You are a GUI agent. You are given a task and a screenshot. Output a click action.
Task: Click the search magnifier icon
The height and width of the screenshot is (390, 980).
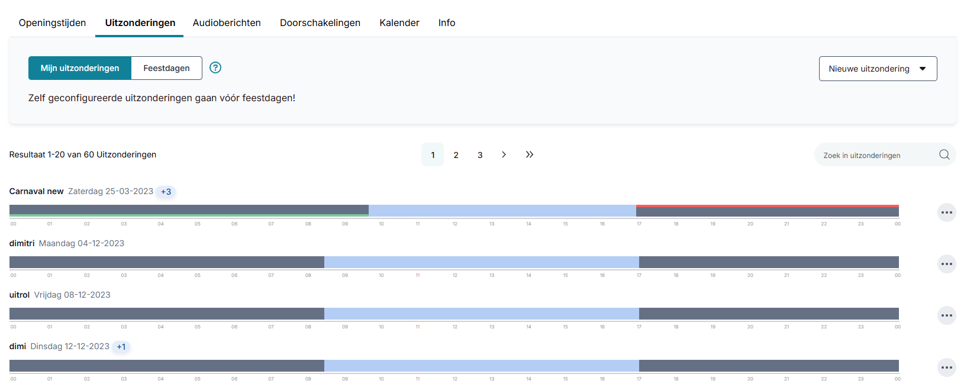click(944, 154)
